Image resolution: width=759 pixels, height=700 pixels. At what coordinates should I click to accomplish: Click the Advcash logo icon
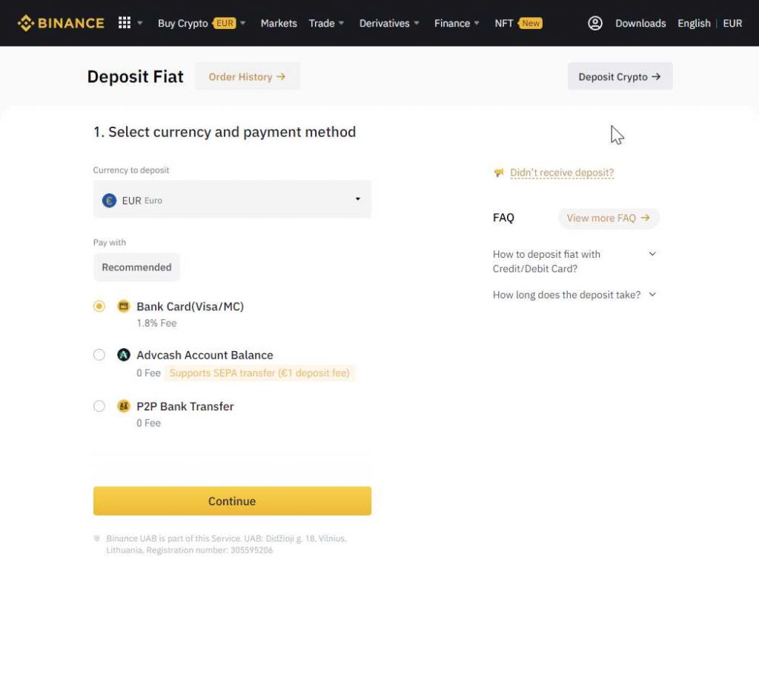click(124, 355)
